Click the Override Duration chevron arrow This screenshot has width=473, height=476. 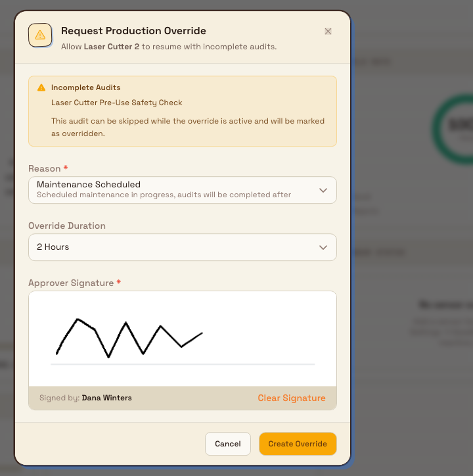coord(323,247)
